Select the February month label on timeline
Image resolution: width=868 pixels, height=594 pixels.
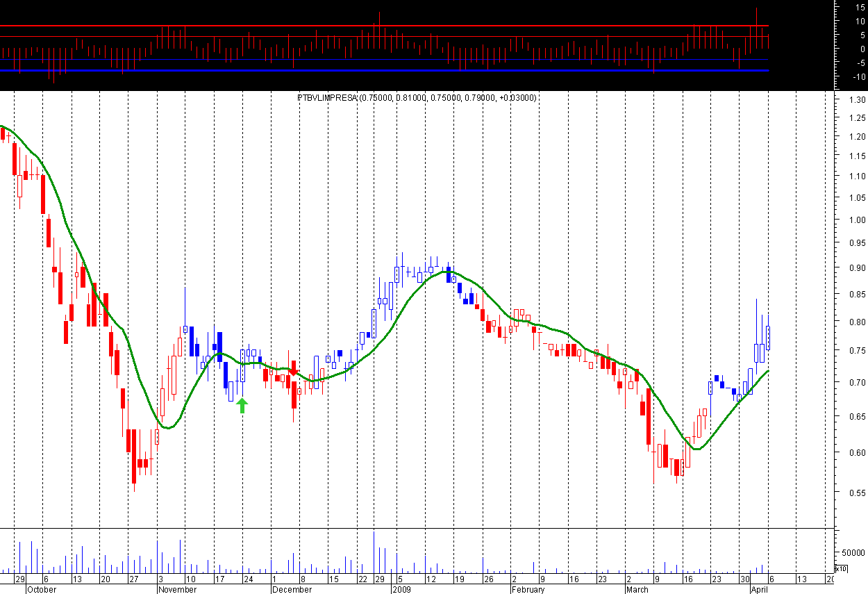pos(528,589)
